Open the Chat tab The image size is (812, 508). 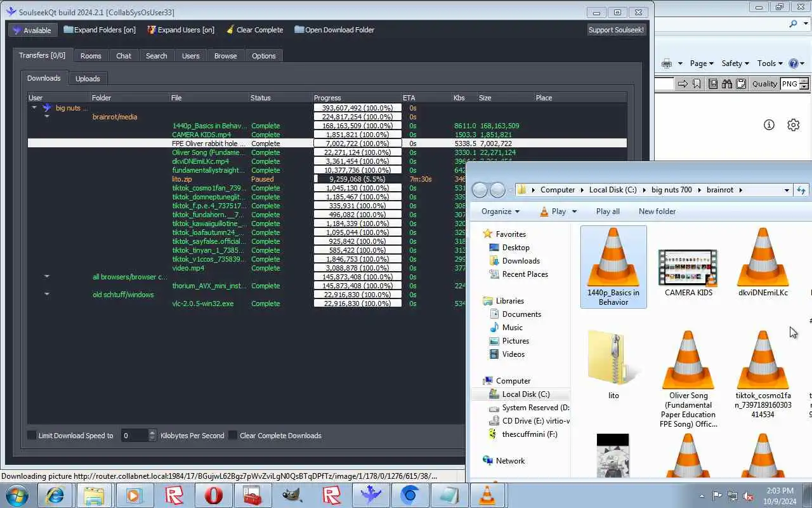click(124, 56)
